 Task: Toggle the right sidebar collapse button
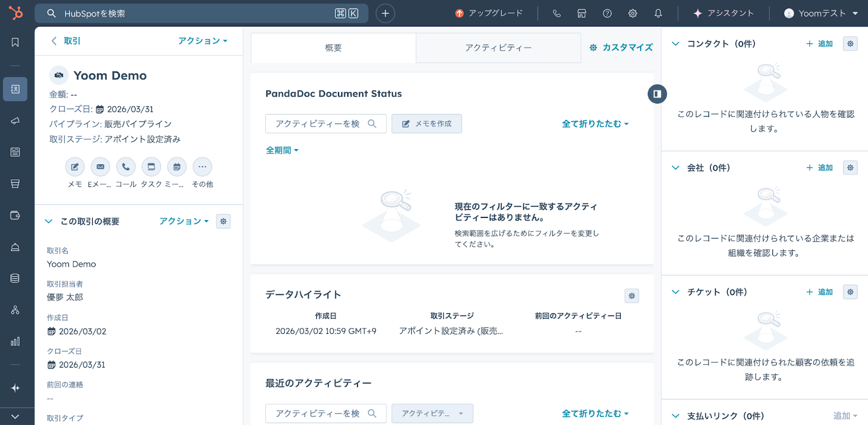657,94
